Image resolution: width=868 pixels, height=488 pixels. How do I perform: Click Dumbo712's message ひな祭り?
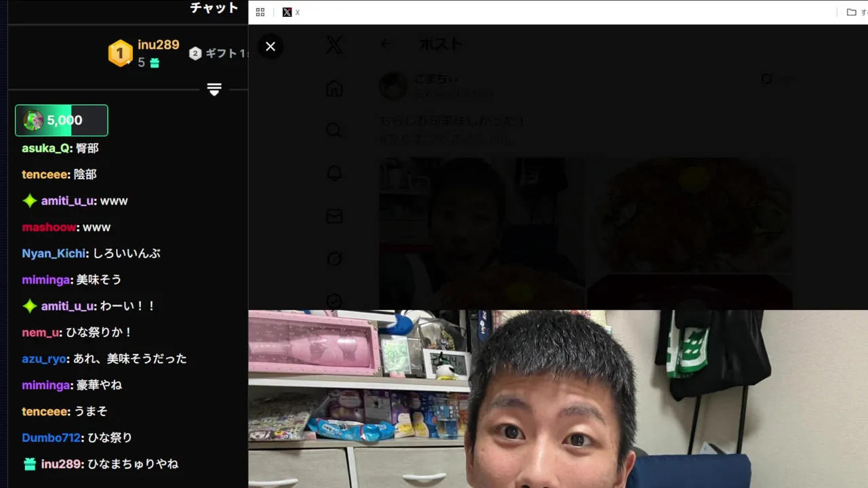[x=109, y=438]
